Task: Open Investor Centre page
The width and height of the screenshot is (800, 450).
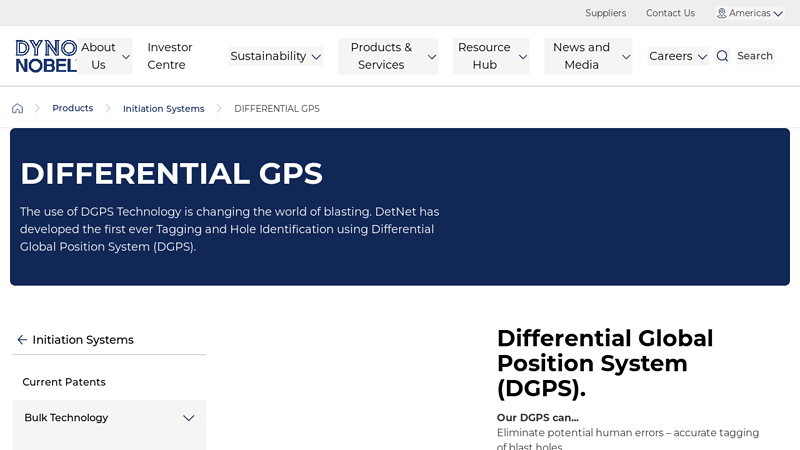Action: 169,56
